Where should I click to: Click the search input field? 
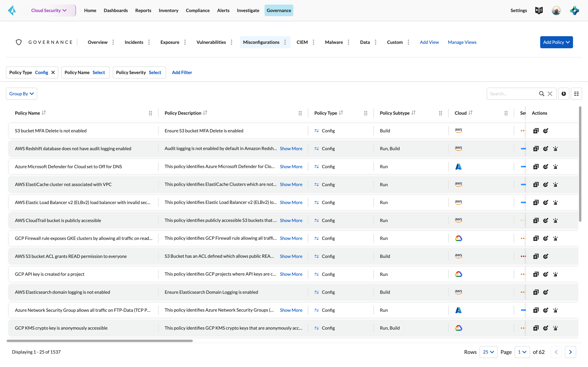click(513, 93)
